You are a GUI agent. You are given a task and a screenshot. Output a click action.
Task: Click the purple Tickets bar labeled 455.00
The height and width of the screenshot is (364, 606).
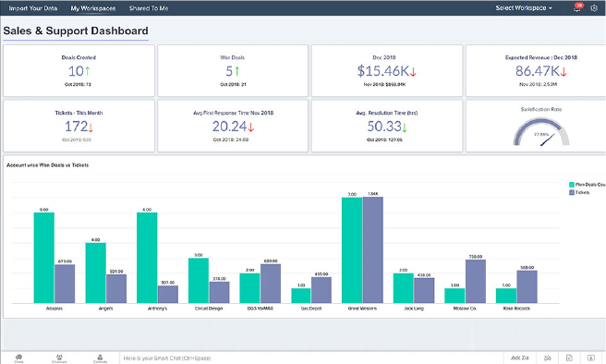(321, 290)
